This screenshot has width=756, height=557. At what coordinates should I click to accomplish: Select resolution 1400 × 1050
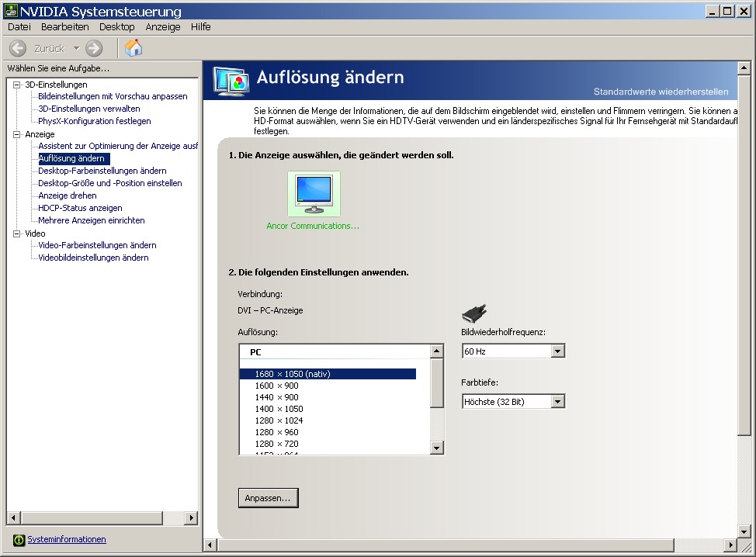click(x=279, y=409)
